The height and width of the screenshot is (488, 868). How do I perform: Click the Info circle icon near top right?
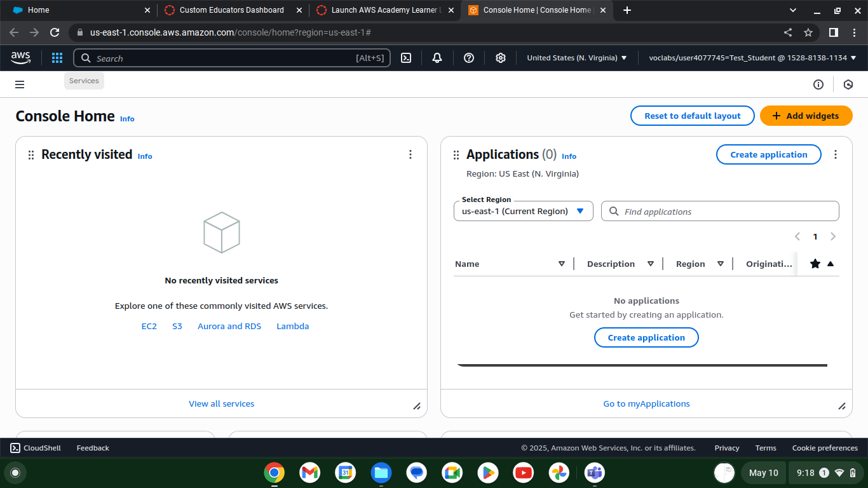tap(818, 84)
